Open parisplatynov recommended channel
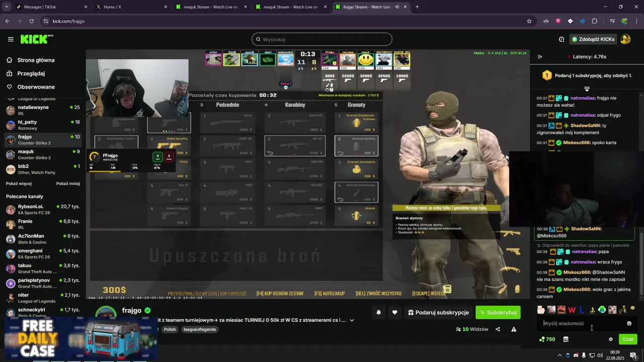 click(x=43, y=283)
